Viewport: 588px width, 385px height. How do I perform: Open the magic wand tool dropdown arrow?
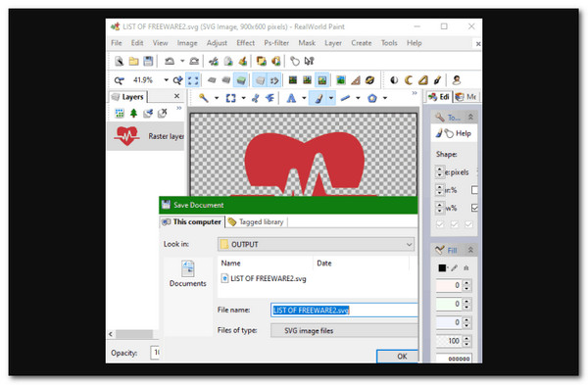[217, 98]
